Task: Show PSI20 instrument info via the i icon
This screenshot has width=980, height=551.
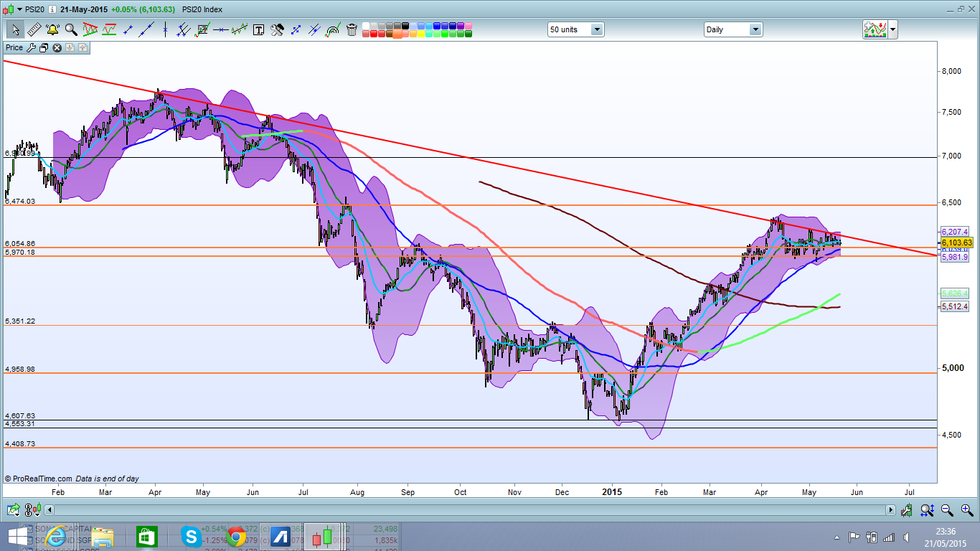Action: tap(52, 9)
